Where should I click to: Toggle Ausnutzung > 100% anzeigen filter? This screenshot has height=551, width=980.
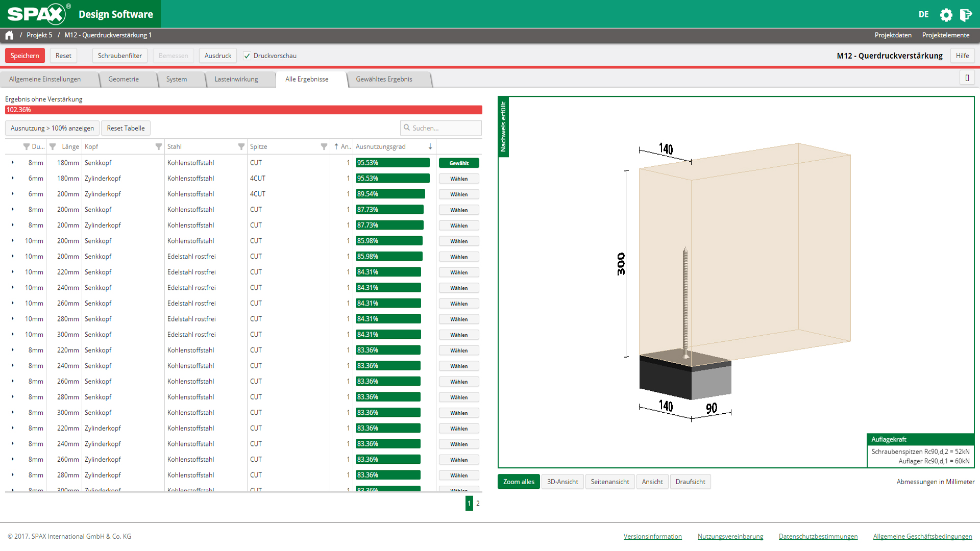coord(52,128)
